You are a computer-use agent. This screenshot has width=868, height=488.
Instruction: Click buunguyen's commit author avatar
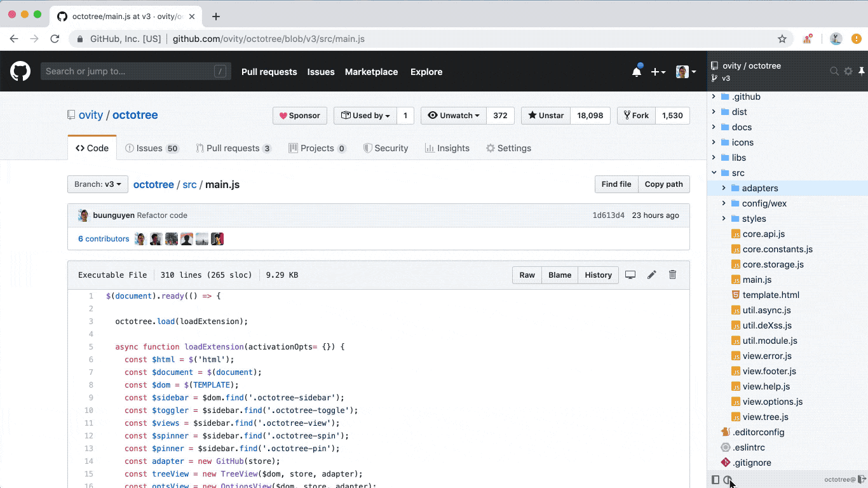click(83, 215)
